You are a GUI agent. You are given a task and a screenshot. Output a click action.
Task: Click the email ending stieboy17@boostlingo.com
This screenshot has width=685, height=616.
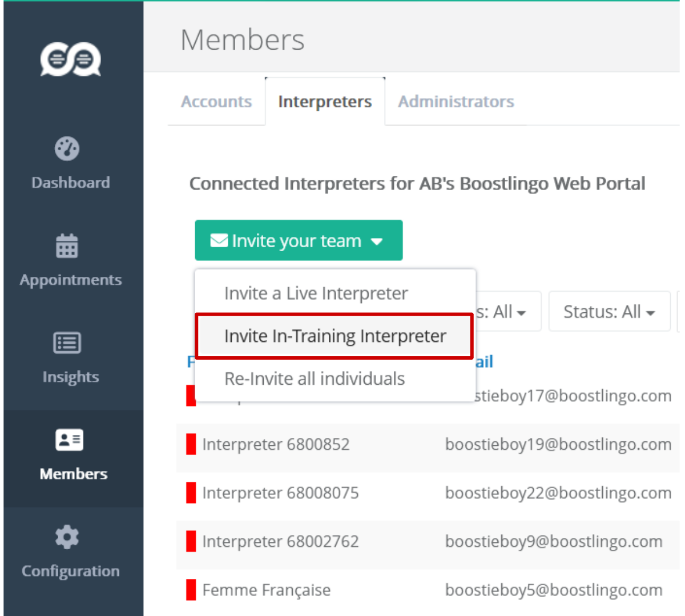[573, 396]
